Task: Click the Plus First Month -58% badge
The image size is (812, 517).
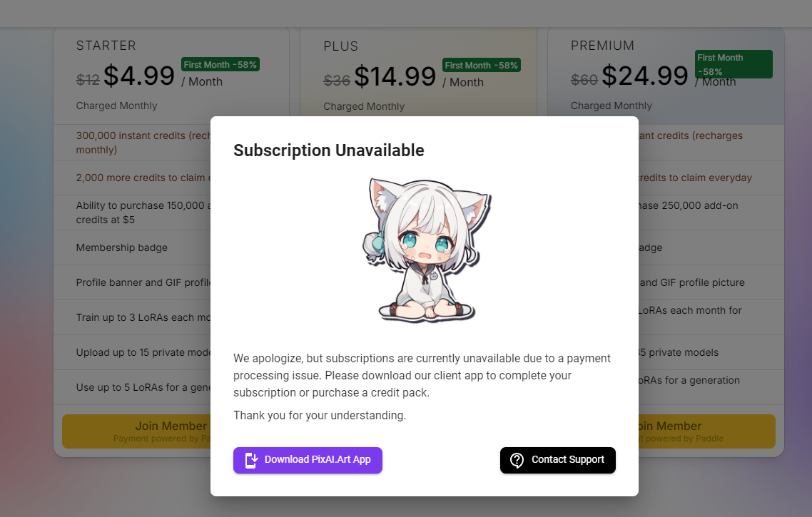Action: [481, 65]
